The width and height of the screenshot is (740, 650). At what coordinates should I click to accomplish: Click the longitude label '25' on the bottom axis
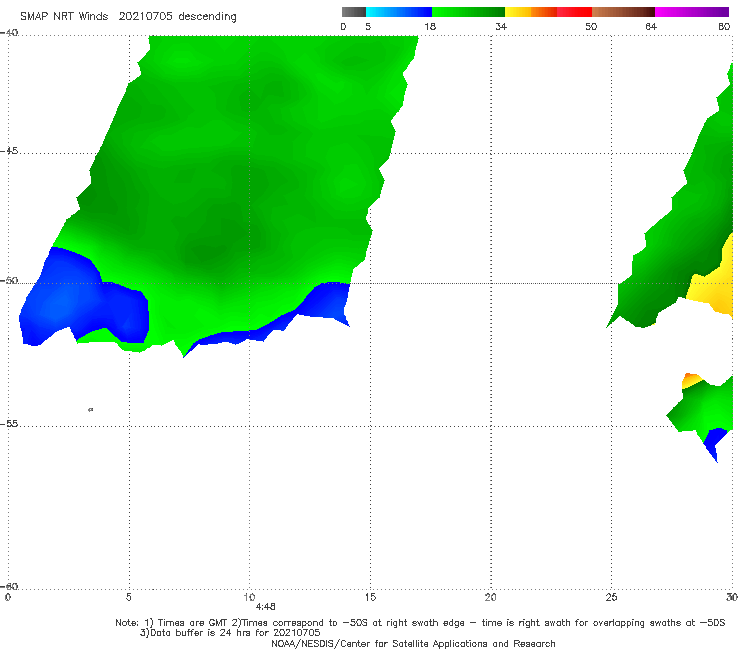click(x=611, y=597)
